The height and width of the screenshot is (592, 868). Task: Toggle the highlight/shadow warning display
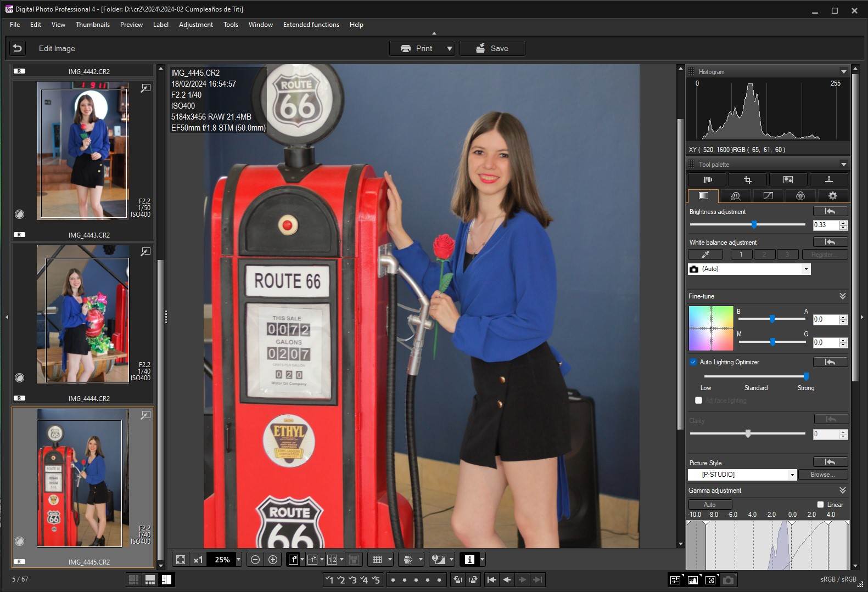pos(439,560)
